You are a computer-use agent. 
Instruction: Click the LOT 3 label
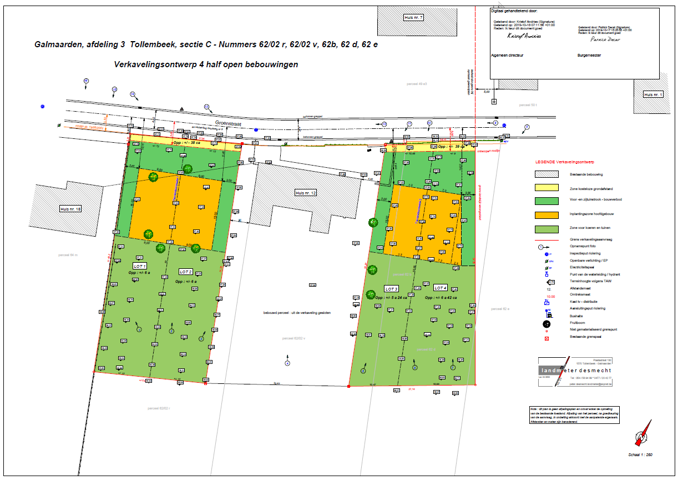coord(392,288)
